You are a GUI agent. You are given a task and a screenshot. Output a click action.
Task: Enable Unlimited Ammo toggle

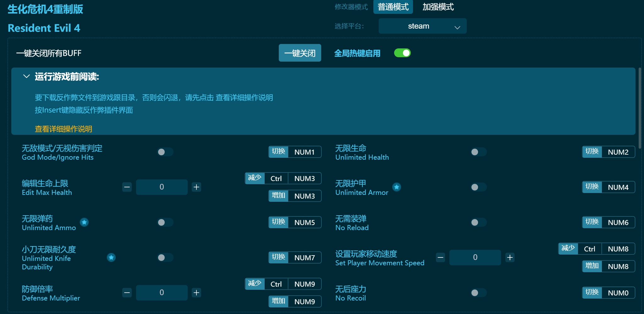[x=165, y=222]
